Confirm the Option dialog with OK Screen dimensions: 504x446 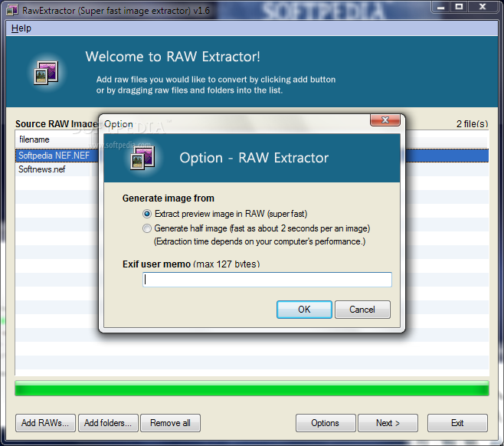click(x=304, y=310)
